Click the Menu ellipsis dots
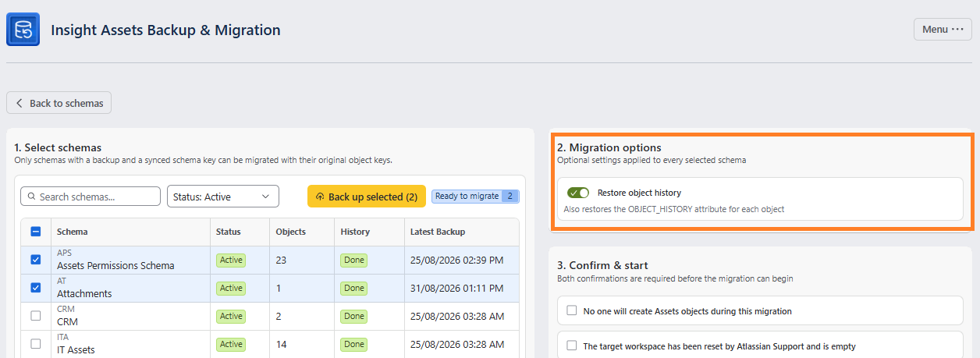The width and height of the screenshot is (980, 358). click(x=958, y=29)
